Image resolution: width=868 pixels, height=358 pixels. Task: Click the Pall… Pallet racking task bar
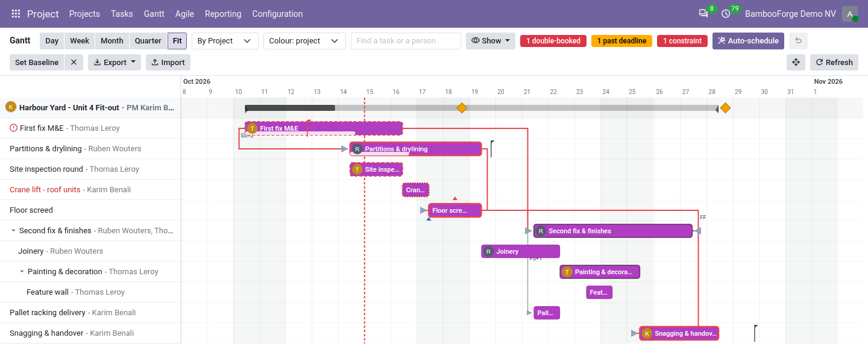tap(547, 313)
